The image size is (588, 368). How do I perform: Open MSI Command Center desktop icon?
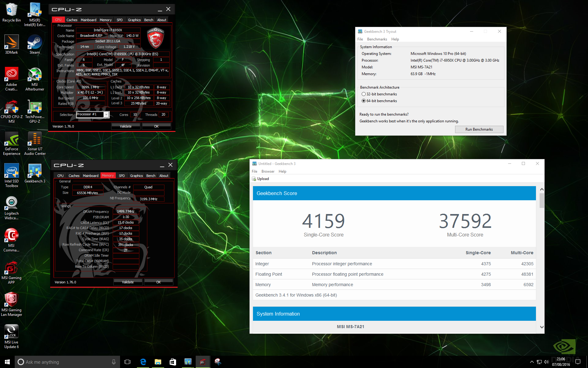11,240
